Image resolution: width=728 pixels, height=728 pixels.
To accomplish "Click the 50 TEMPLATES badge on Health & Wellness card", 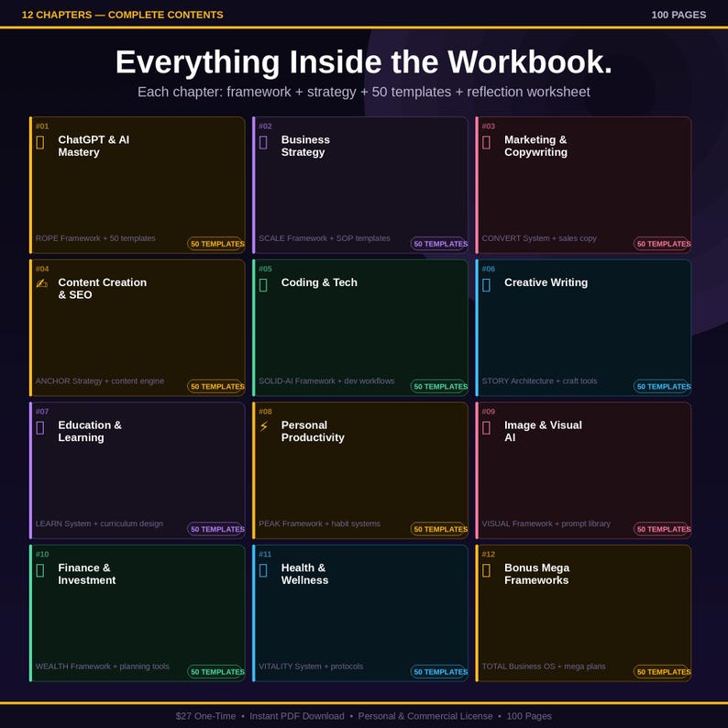I will tap(439, 671).
